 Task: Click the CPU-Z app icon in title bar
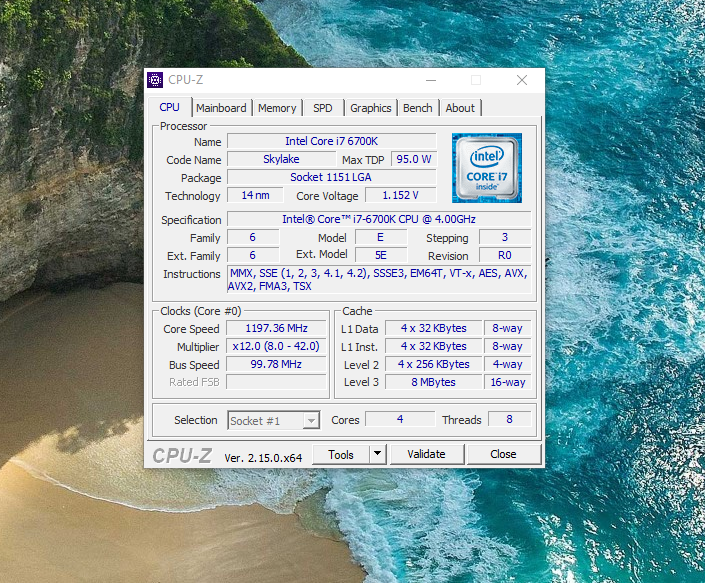coord(155,80)
